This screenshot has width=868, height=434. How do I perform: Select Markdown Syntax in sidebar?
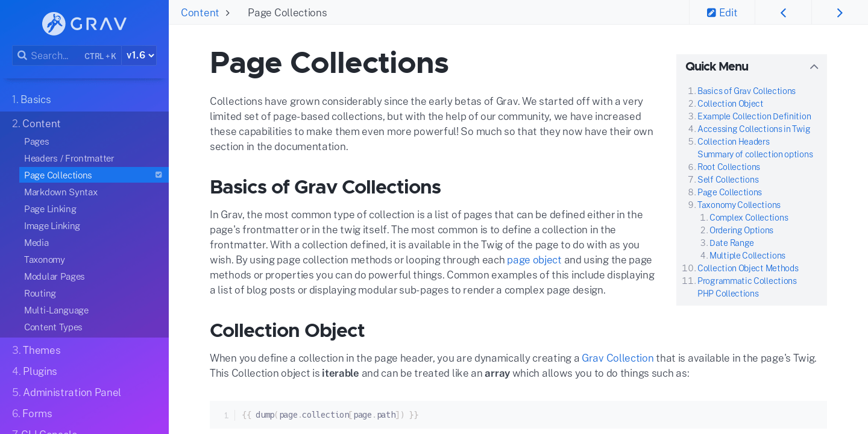(61, 192)
